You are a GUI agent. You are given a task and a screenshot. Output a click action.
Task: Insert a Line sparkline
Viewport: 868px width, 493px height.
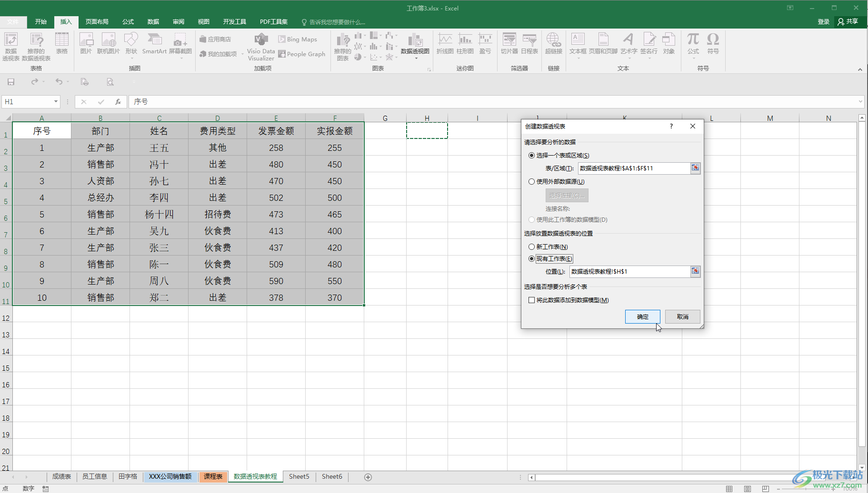tap(445, 43)
